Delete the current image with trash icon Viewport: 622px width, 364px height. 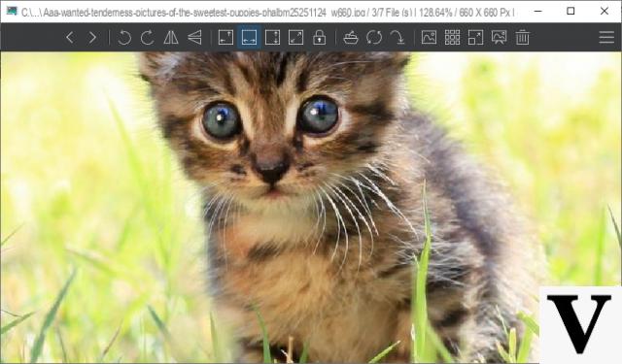tap(523, 38)
